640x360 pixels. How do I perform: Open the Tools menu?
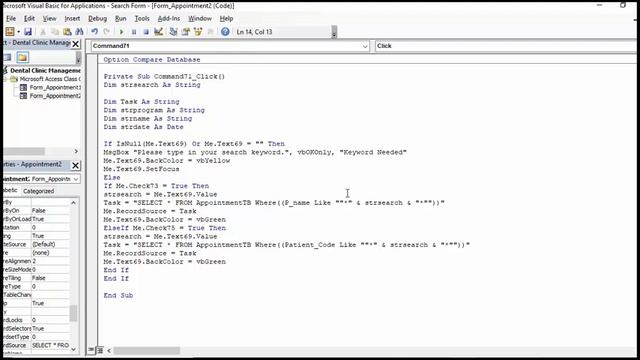(142, 18)
